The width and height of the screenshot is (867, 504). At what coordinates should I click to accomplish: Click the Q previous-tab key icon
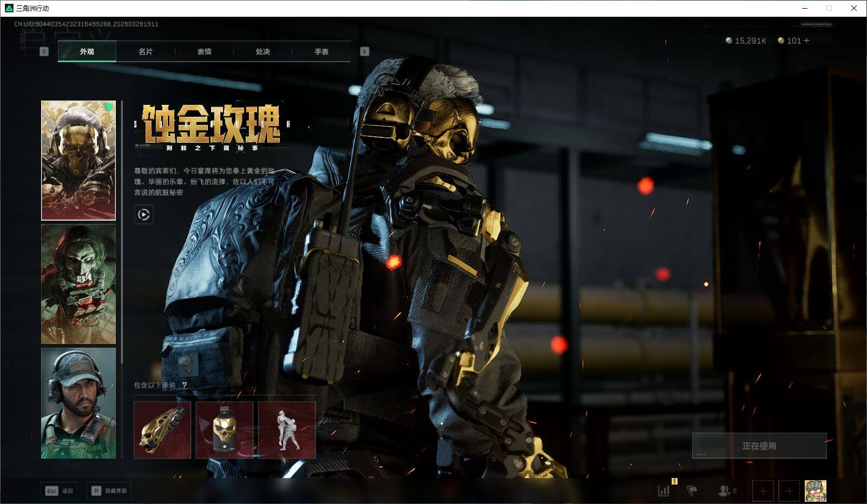pos(44,51)
